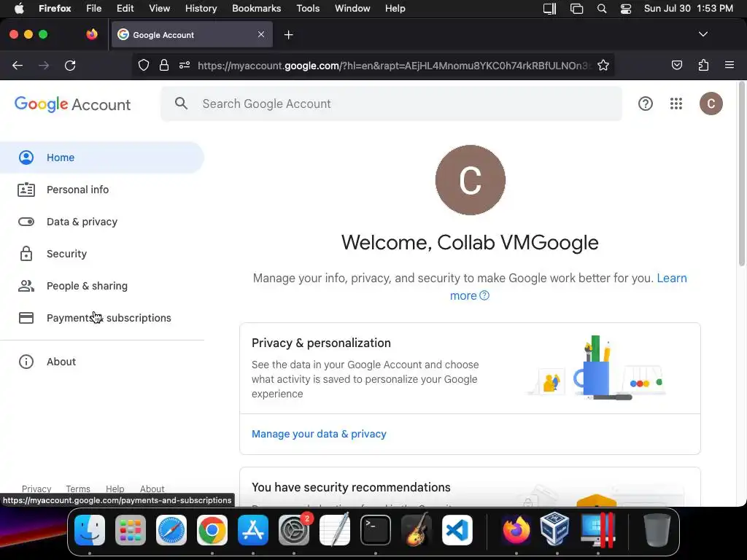747x560 pixels.
Task: Open Payments & subscriptions in the sidebar
Action: (x=102, y=318)
